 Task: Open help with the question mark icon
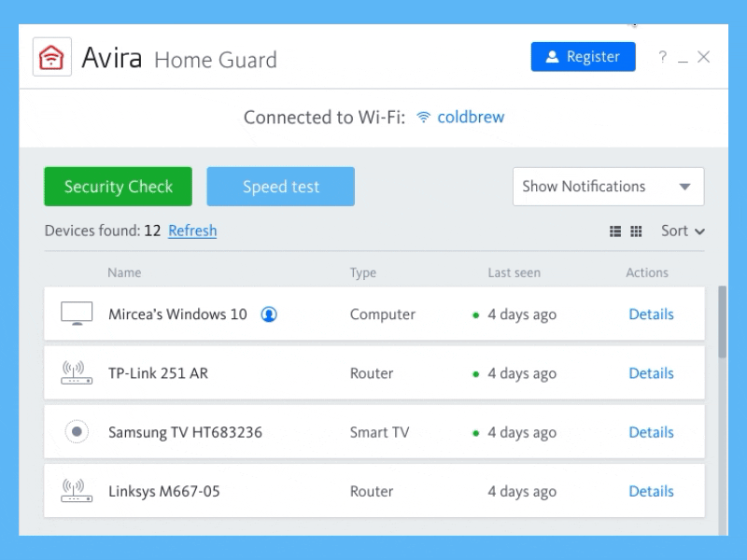[x=662, y=57]
